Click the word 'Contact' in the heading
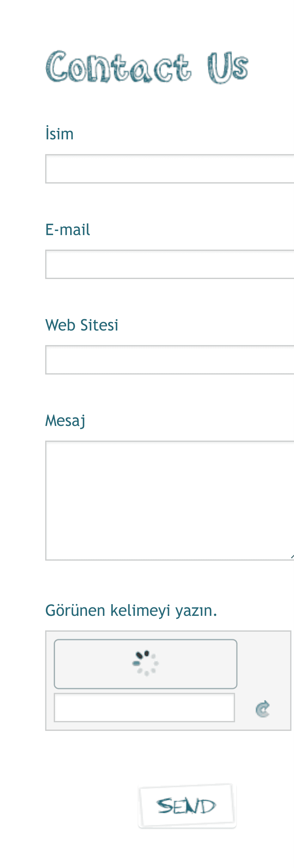This screenshot has height=868, width=294. pos(118,67)
